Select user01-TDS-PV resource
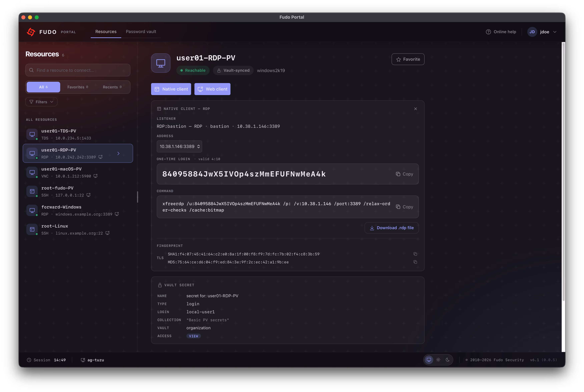This screenshot has width=584, height=392. click(x=78, y=134)
